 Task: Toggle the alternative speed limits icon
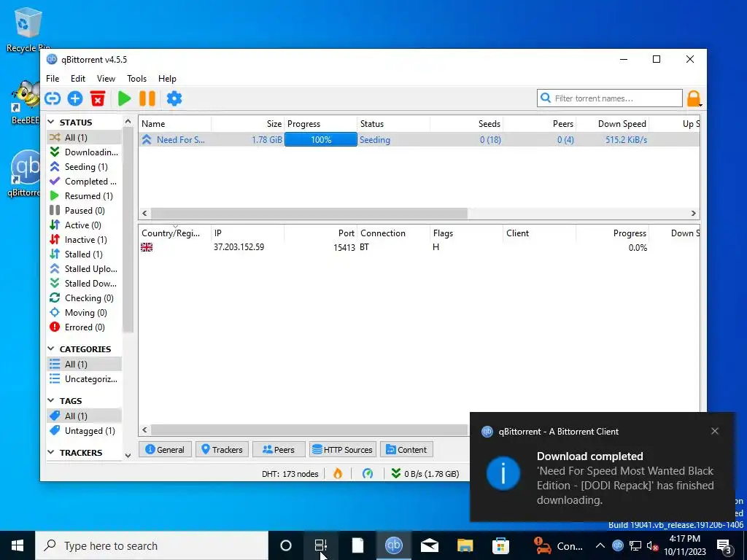pyautogui.click(x=368, y=473)
